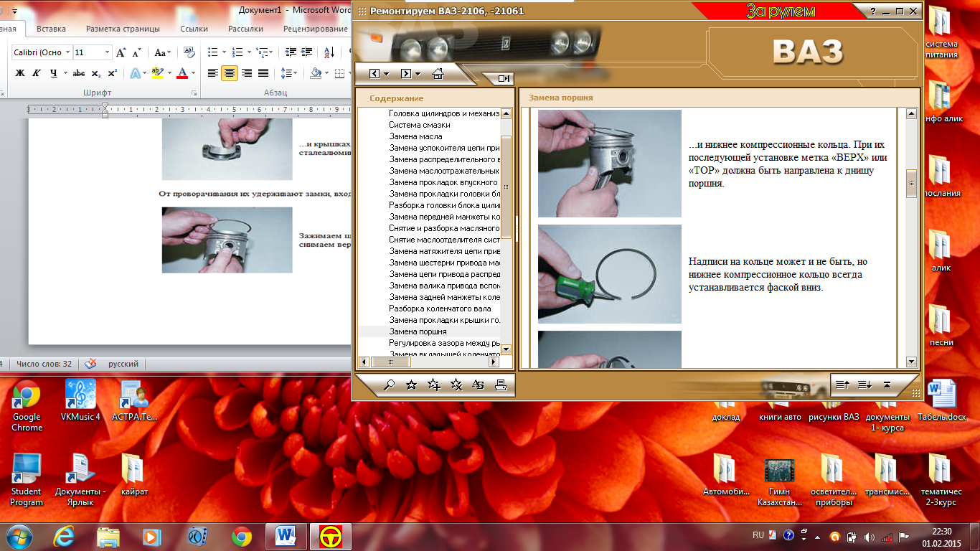This screenshot has width=980, height=551.
Task: Align text right in Word
Action: 247,73
